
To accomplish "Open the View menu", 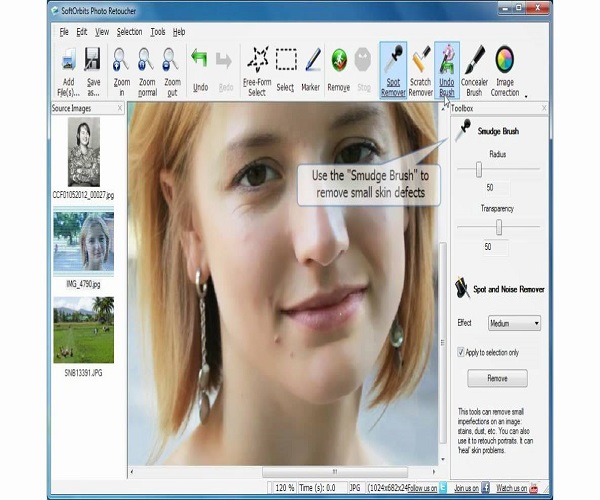I will click(x=102, y=32).
